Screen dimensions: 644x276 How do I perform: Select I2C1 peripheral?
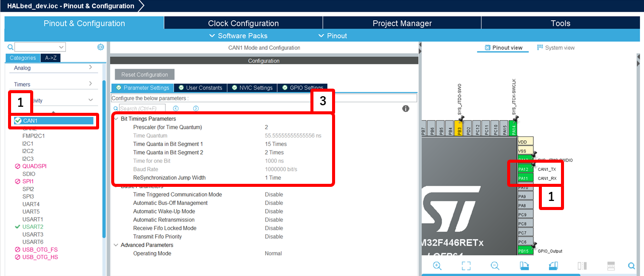[28, 144]
